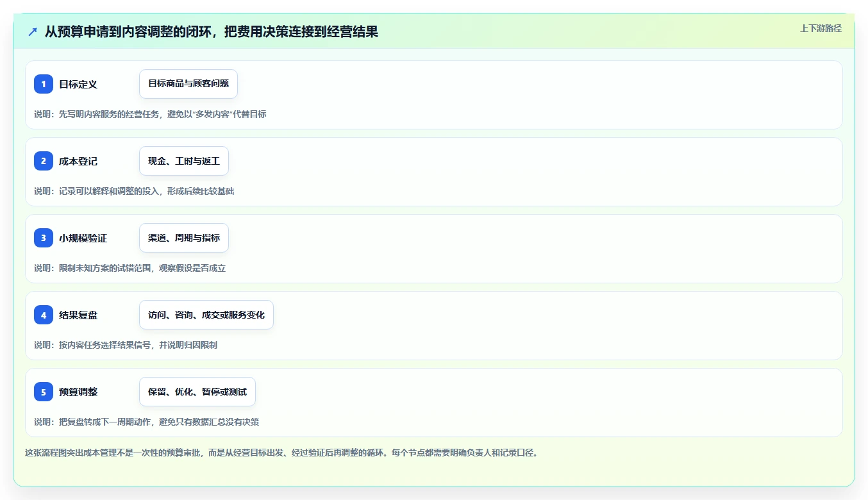Click the 渠道、周期与指标 chip
Viewport: 868px width, 500px height.
coord(184,238)
